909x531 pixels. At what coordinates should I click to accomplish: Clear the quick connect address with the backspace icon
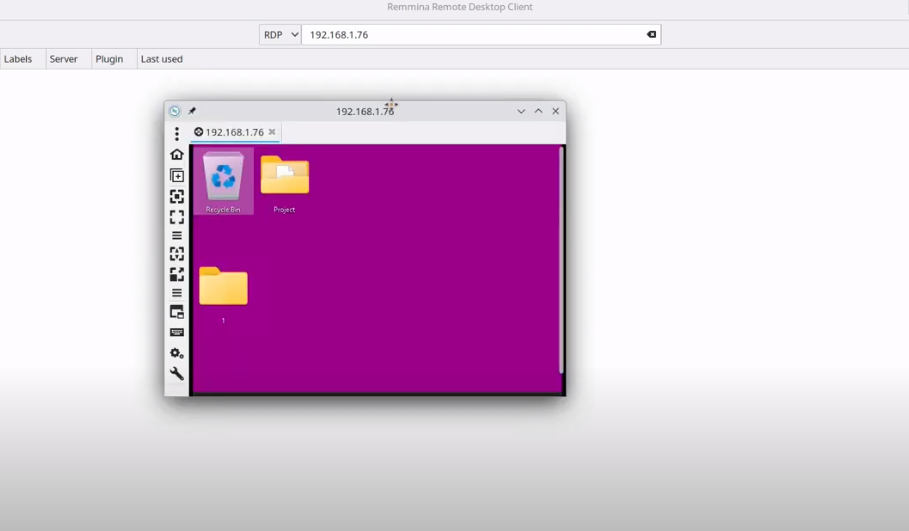(651, 35)
